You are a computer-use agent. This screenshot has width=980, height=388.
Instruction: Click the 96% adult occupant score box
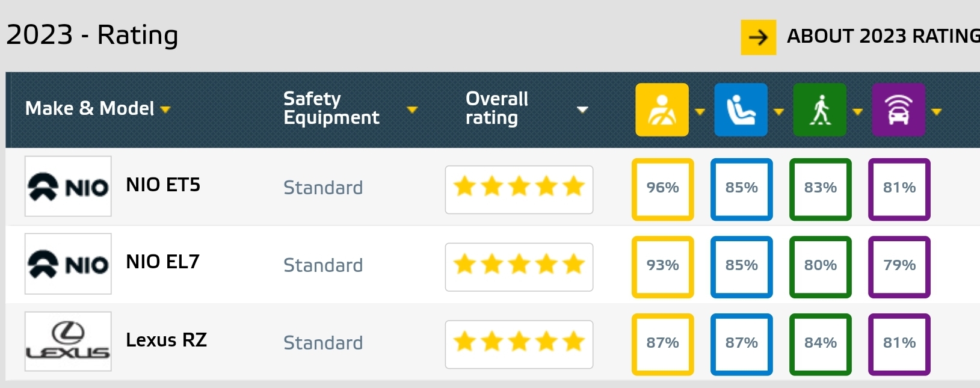662,189
